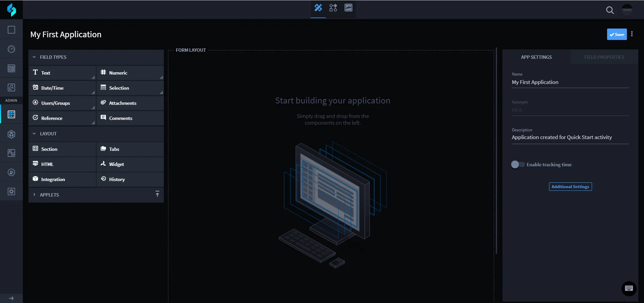The height and width of the screenshot is (303, 644).
Task: Select the Users/Groups field type
Action: 62,103
